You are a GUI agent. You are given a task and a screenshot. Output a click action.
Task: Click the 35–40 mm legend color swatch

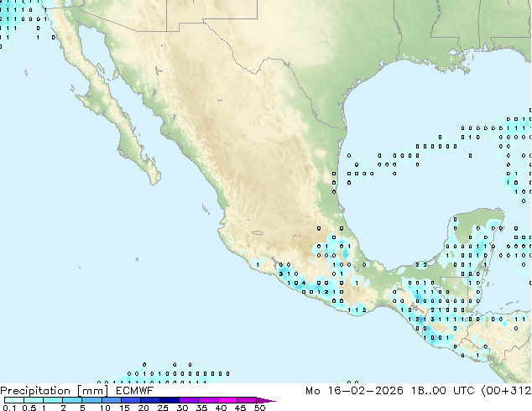207,400
